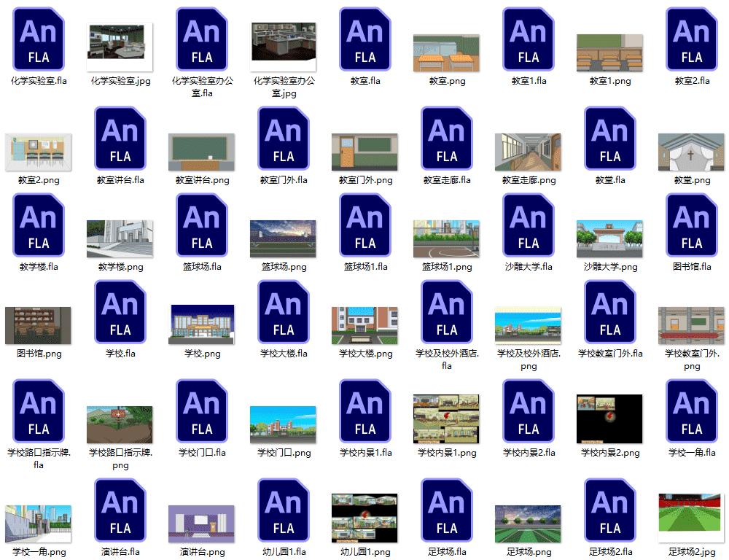Viewport: 729px width, 560px height.
Task: Click the 教室讲台.png blackboard thumbnail
Action: pyautogui.click(x=202, y=152)
